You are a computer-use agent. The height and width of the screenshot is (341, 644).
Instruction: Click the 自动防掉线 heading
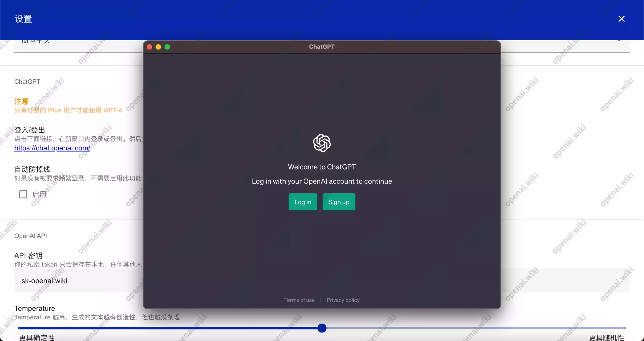coord(32,169)
